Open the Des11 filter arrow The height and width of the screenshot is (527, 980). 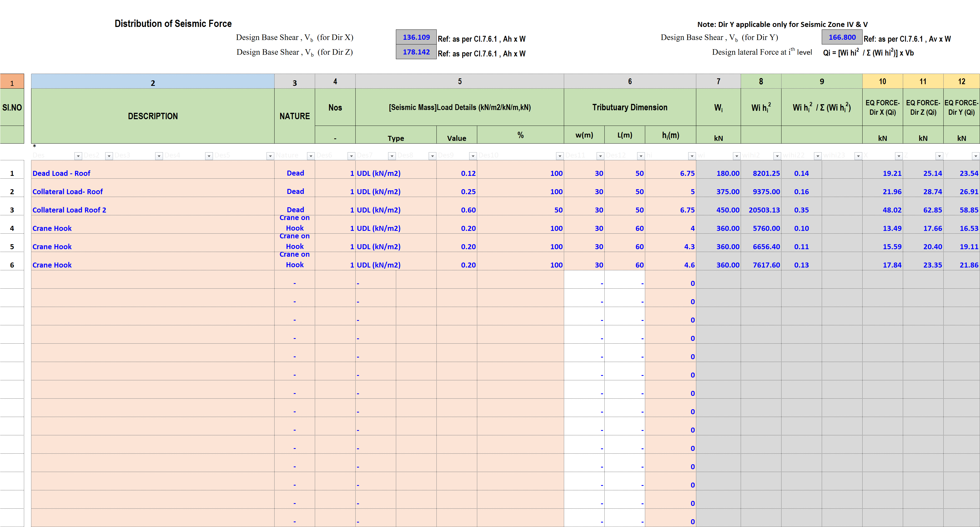point(600,156)
